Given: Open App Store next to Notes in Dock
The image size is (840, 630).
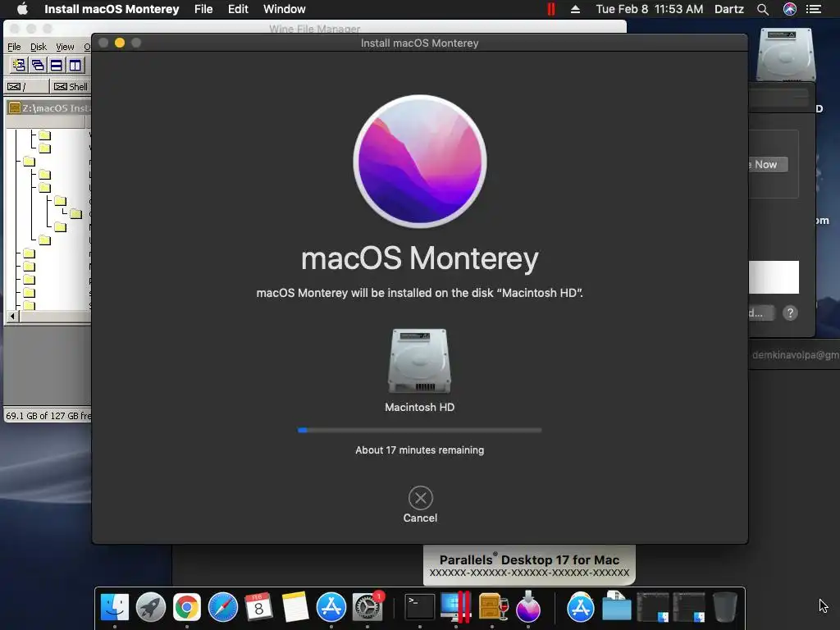Looking at the screenshot, I should [331, 607].
